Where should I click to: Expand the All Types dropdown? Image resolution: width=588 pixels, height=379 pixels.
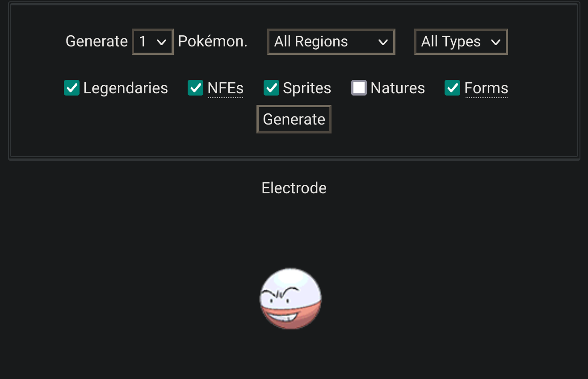(461, 42)
